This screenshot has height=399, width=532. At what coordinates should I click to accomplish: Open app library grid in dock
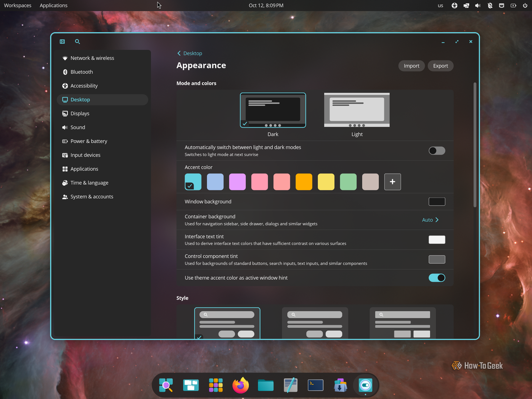click(216, 385)
